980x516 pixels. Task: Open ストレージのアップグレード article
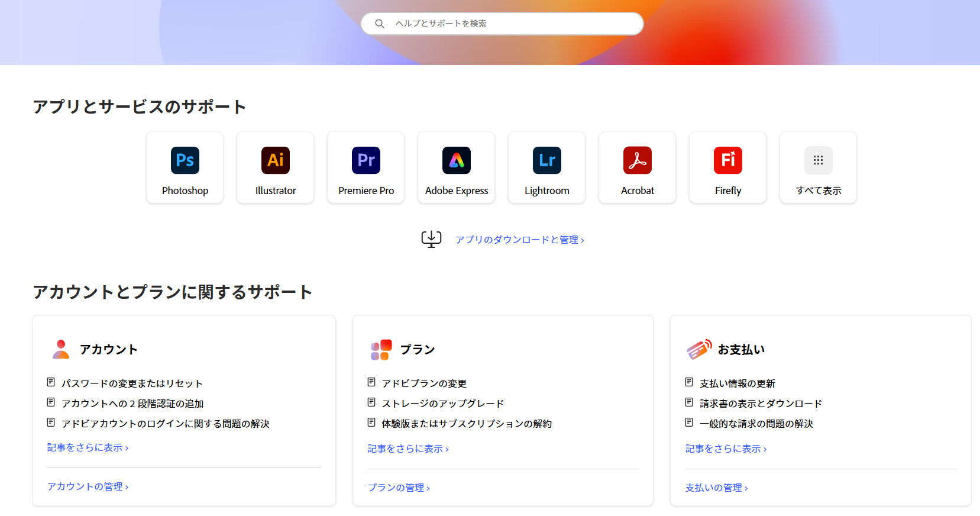(x=443, y=404)
